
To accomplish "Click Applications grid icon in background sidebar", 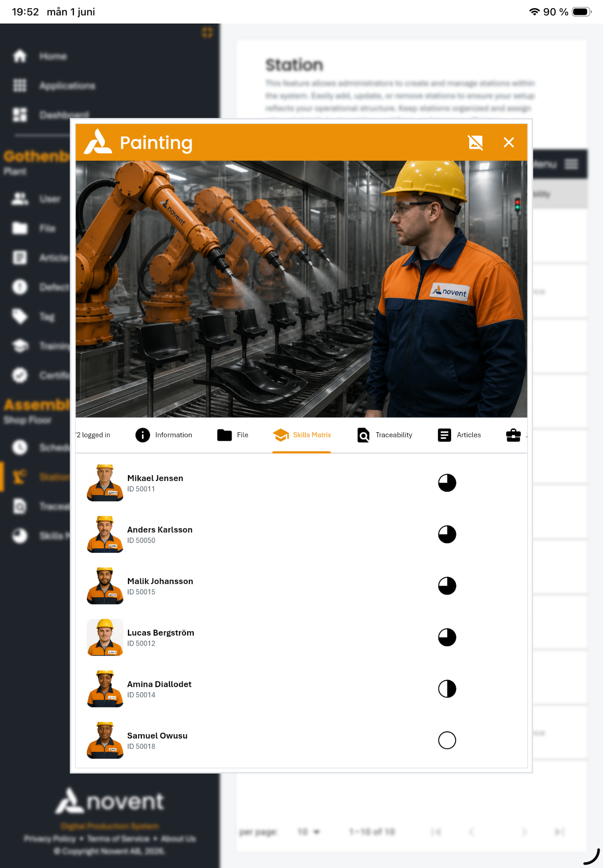I will 20,85.
